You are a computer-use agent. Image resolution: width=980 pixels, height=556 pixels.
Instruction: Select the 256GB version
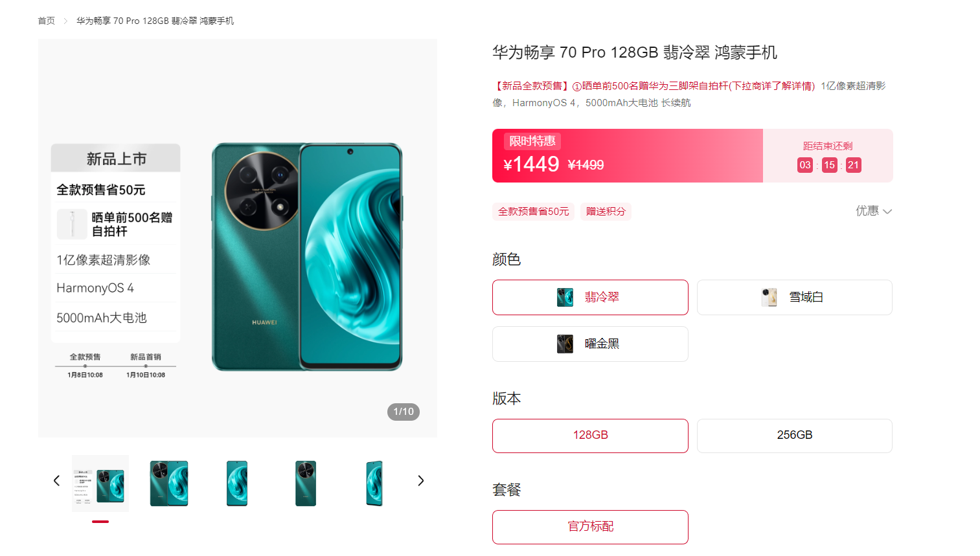794,436
